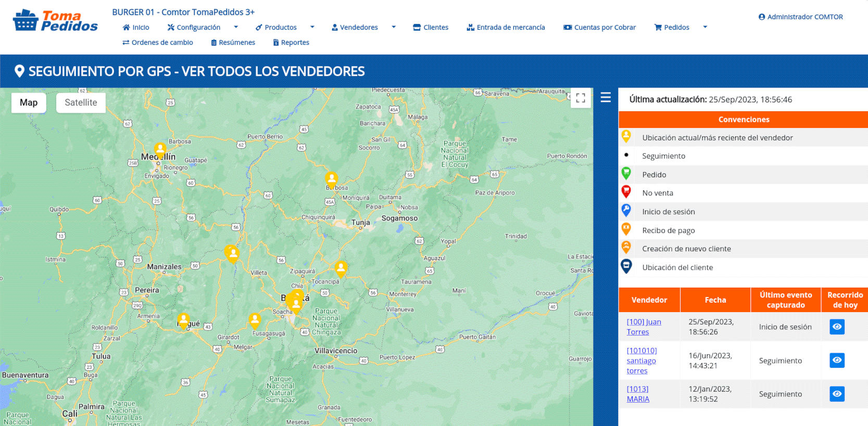Click the Fecha column header
This screenshot has width=868, height=426.
pyautogui.click(x=715, y=300)
